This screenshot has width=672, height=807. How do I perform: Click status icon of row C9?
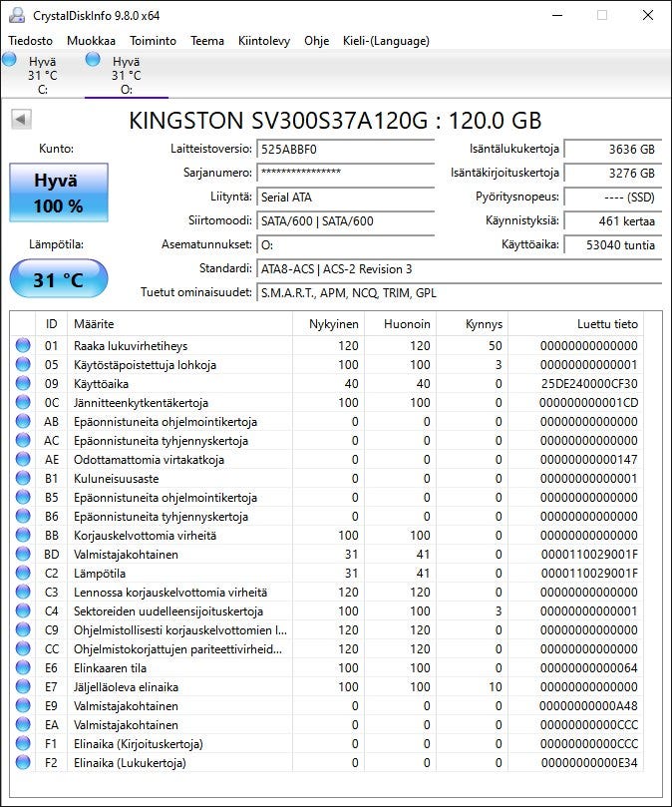(x=23, y=629)
